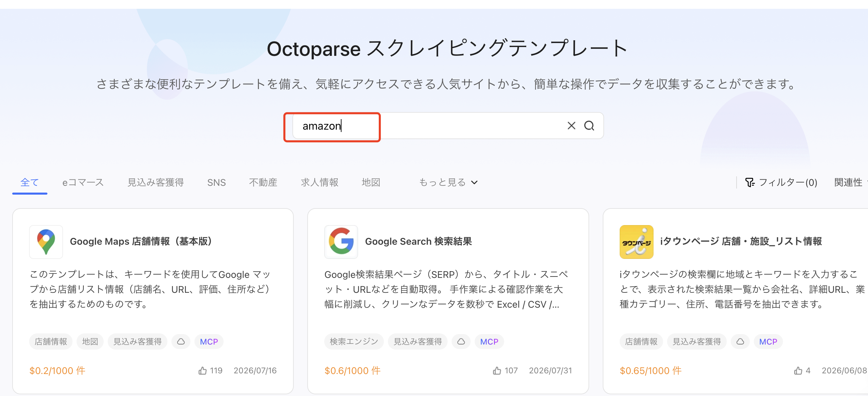Click the $0.6/1000 件 price

352,371
